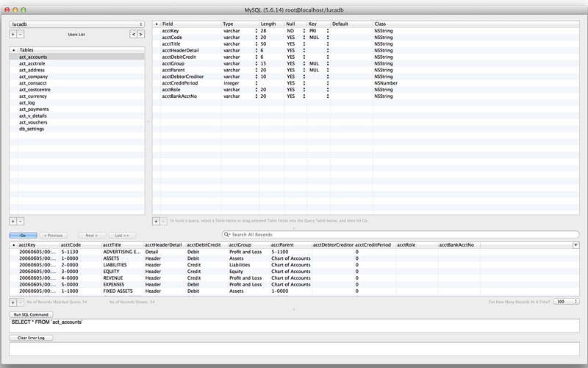Click inside the error log text area
Viewport: 588px width, 368px height.
tap(295, 349)
